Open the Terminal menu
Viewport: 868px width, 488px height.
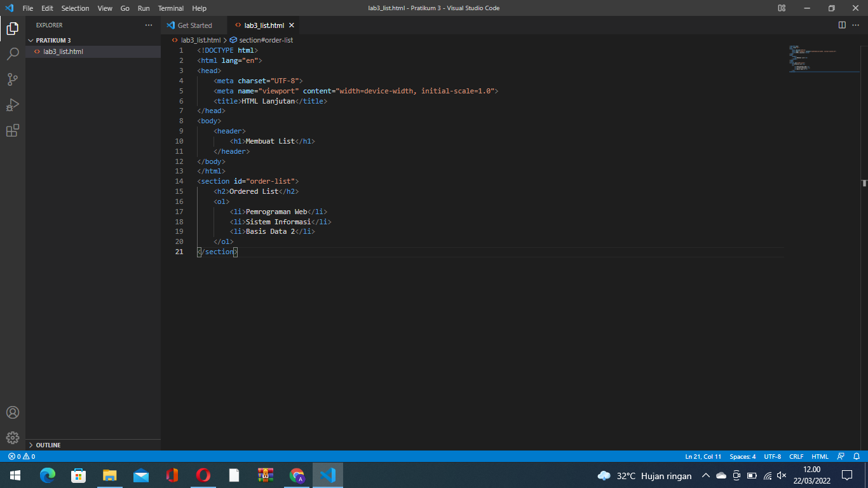170,8
